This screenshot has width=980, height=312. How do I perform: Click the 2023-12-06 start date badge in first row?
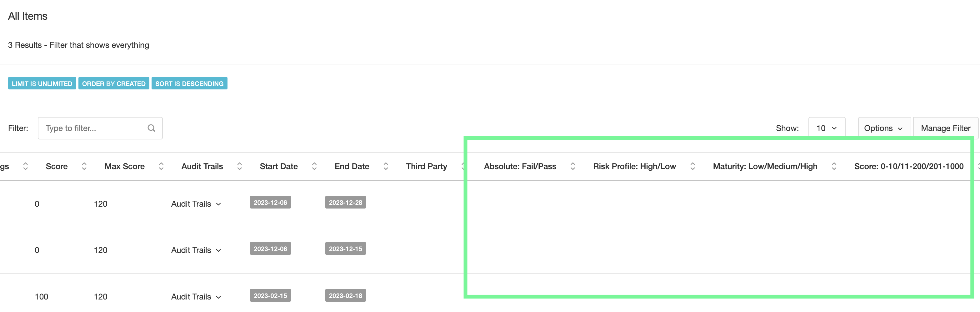pos(270,202)
